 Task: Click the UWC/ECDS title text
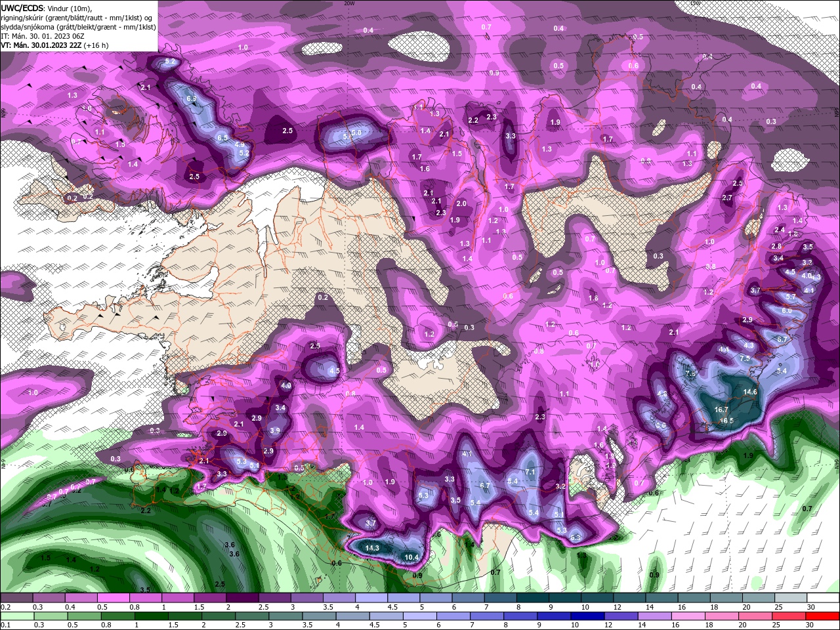tap(22, 8)
